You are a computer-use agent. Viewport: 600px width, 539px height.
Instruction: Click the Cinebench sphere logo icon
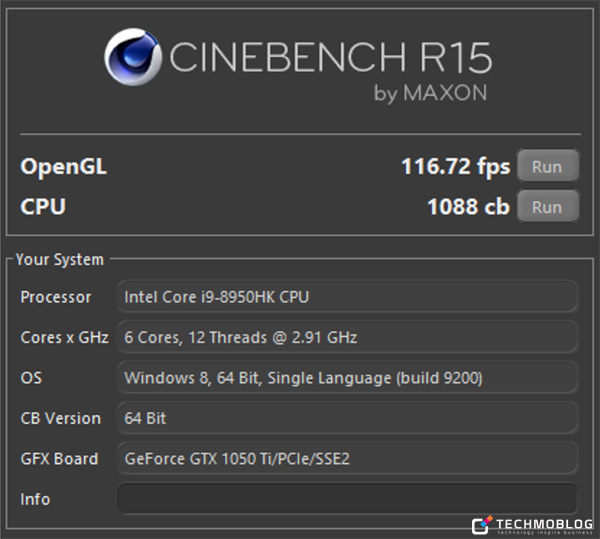[x=133, y=57]
